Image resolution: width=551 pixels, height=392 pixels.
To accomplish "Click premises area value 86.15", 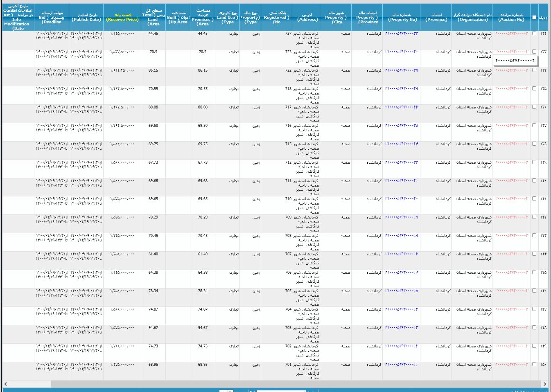I will coord(203,70).
